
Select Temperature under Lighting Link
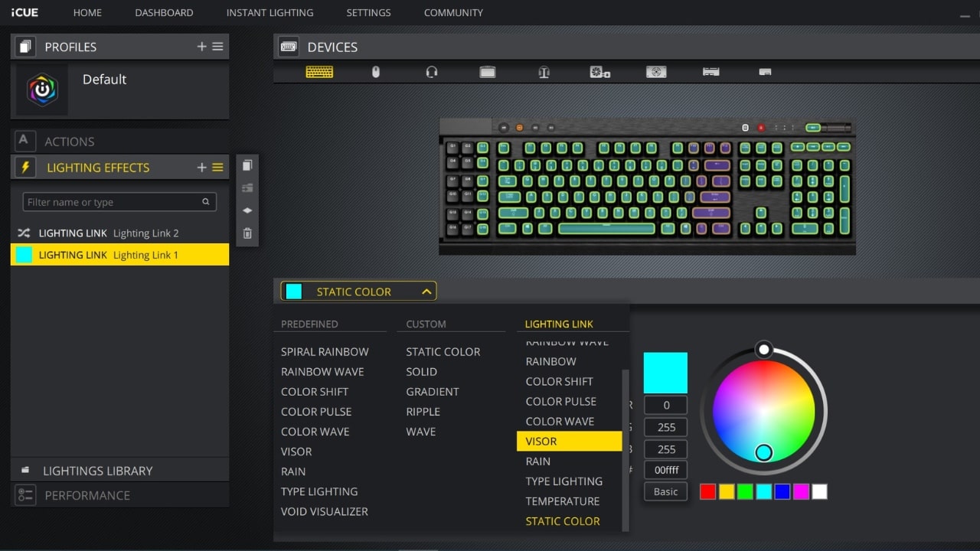pyautogui.click(x=563, y=501)
